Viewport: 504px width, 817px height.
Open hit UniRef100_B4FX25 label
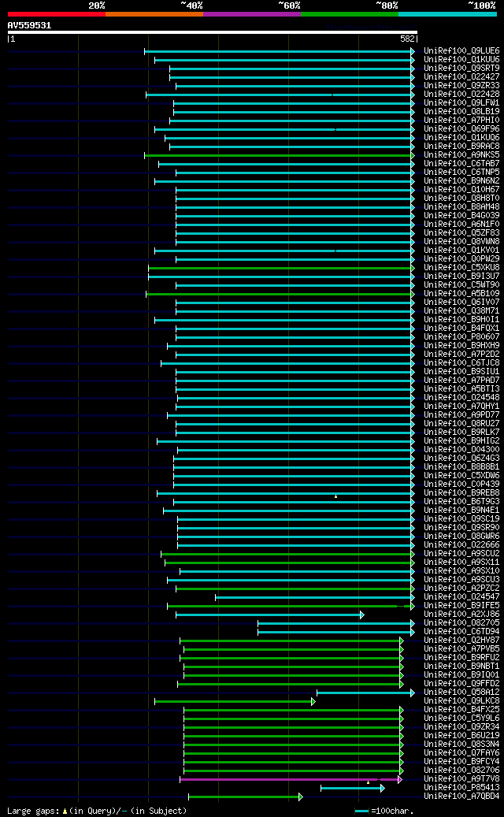[x=461, y=709]
